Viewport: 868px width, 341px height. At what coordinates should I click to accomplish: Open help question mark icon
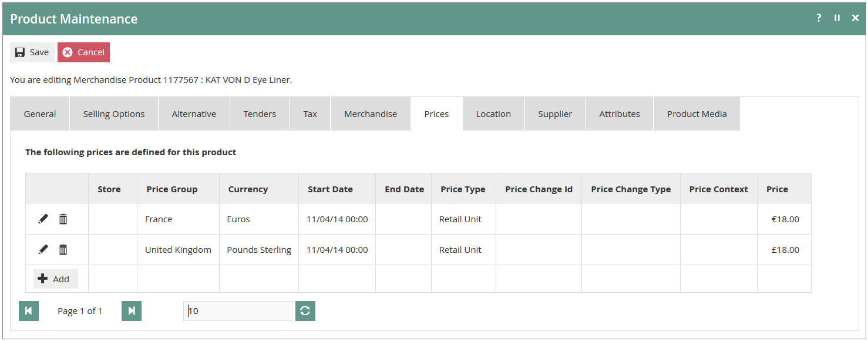819,18
